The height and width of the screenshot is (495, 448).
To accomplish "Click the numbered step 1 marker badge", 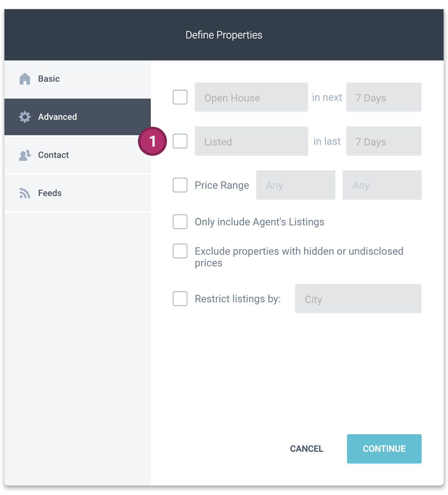I will tap(152, 141).
